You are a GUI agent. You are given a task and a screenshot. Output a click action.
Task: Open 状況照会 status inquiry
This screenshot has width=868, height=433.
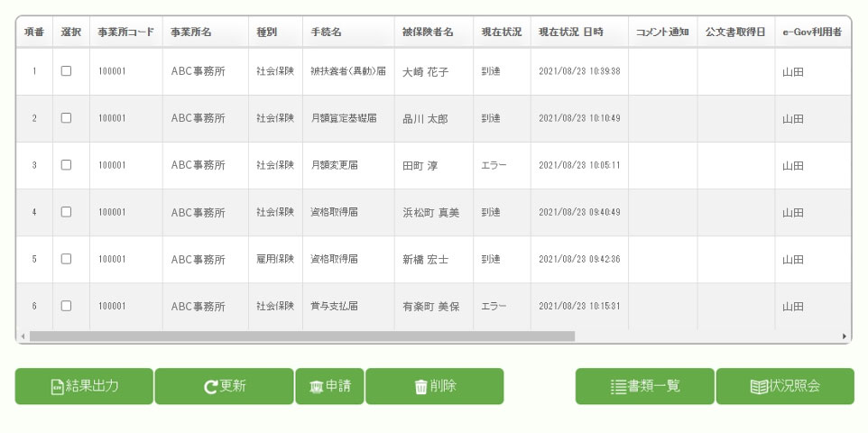click(x=785, y=386)
